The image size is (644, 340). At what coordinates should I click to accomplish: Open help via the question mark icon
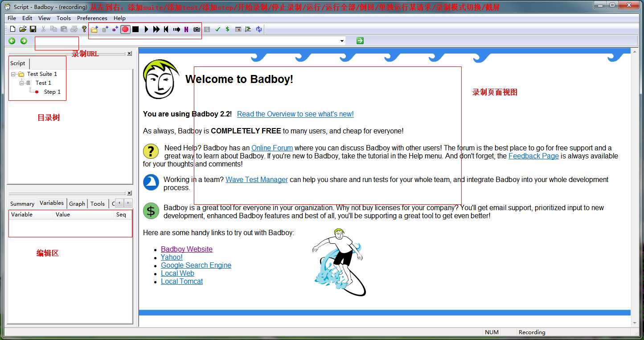[x=84, y=29]
